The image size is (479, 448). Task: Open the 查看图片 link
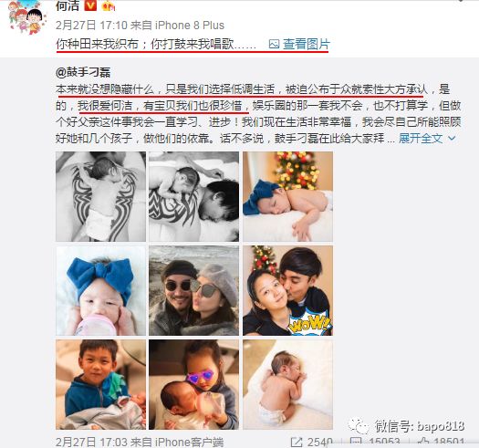pos(307,44)
